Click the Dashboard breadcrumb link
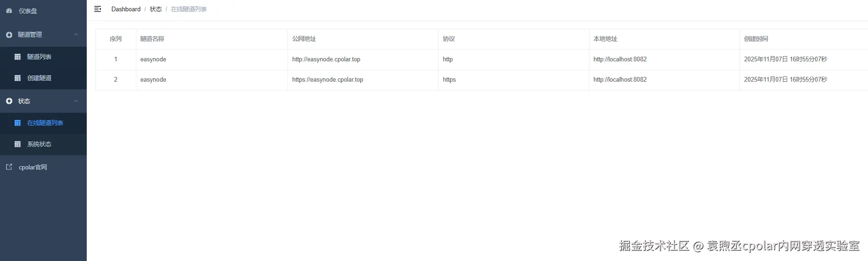The width and height of the screenshot is (868, 261). click(126, 9)
